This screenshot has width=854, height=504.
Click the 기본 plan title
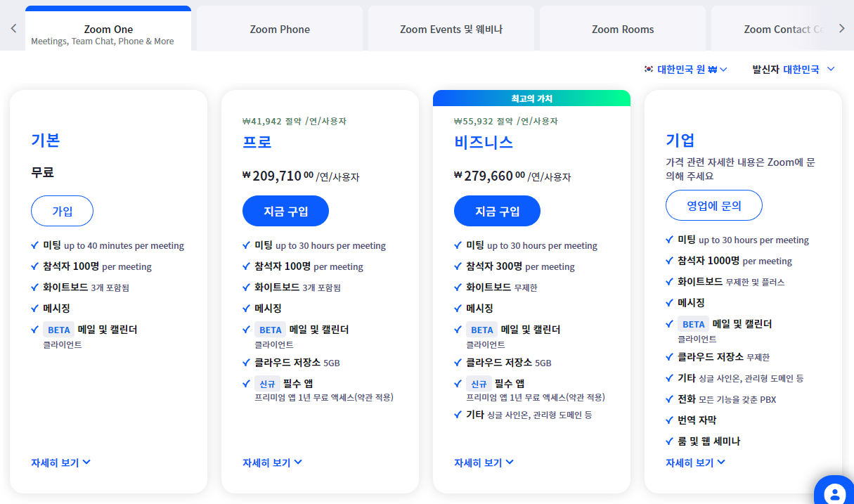coord(46,140)
